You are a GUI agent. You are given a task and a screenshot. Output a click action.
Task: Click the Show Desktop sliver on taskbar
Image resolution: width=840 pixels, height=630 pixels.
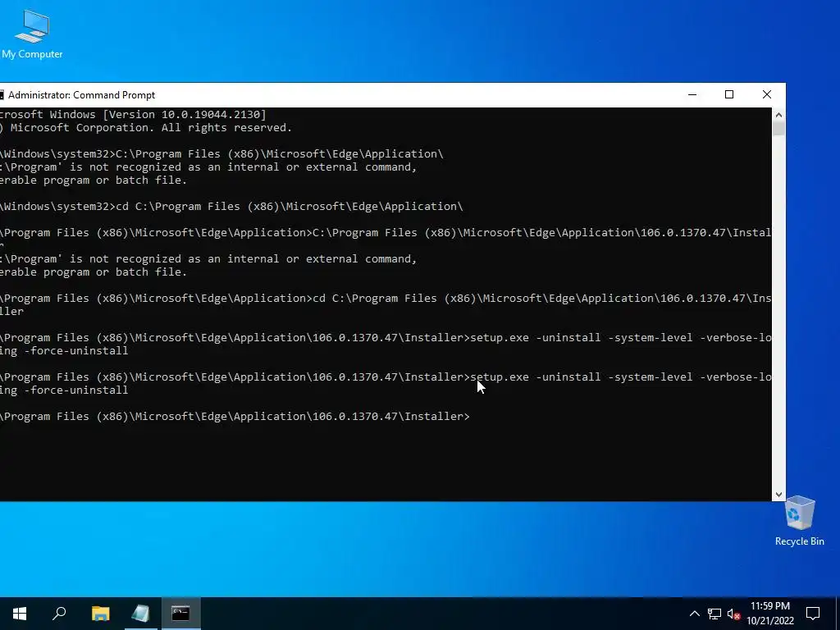(838, 614)
